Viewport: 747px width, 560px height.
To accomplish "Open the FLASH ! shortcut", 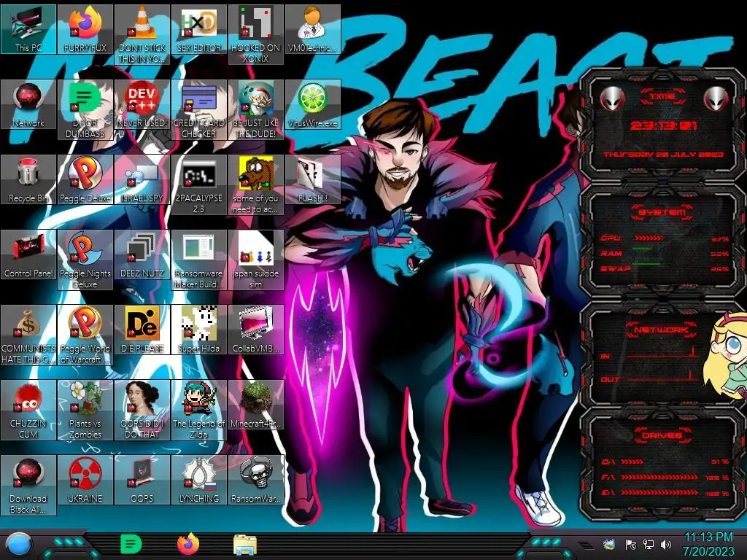I will coord(312,179).
